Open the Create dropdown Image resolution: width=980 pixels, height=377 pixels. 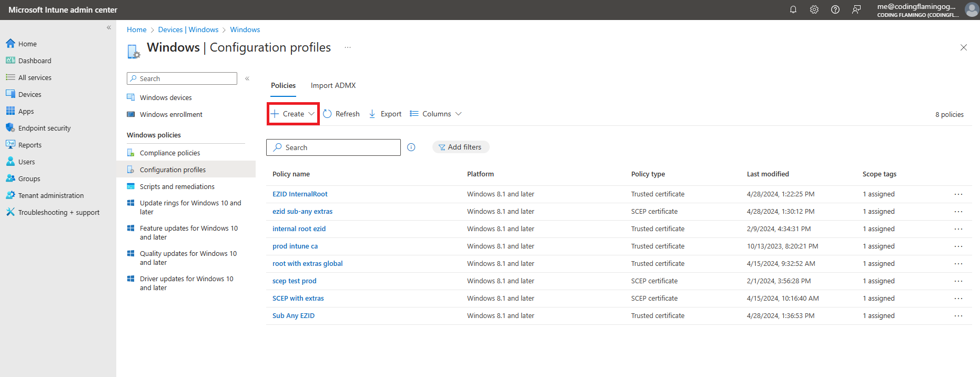pos(293,114)
